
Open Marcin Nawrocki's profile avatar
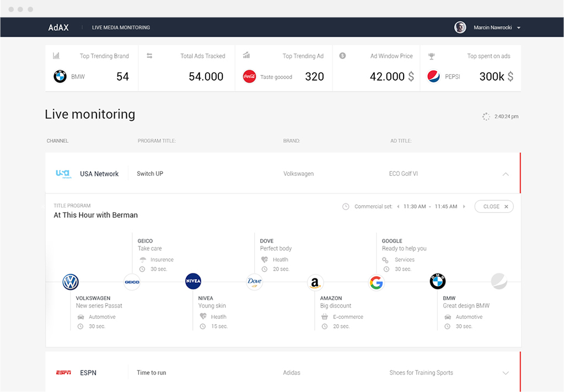460,28
